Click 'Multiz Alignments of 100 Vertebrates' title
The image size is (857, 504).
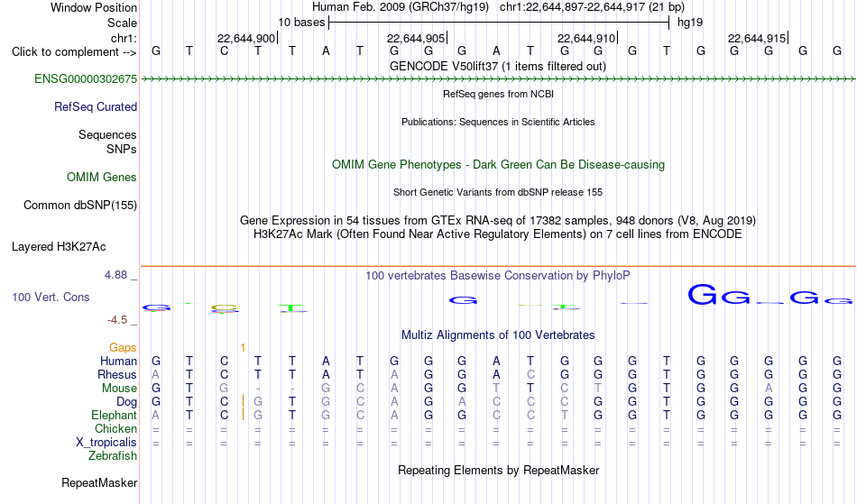point(497,334)
